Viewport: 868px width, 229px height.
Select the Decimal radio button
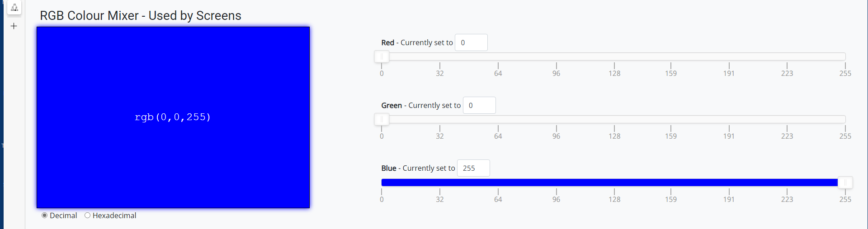click(x=44, y=215)
